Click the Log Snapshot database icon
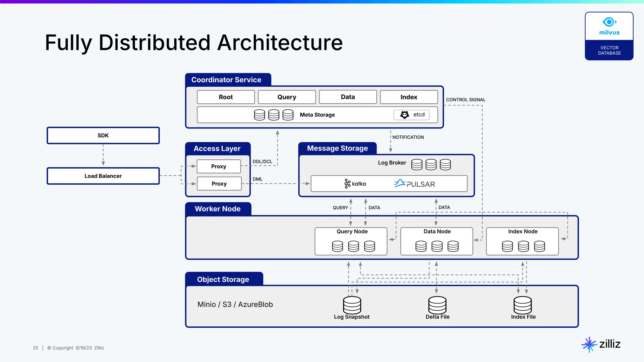This screenshot has height=362, width=644. 352,305
